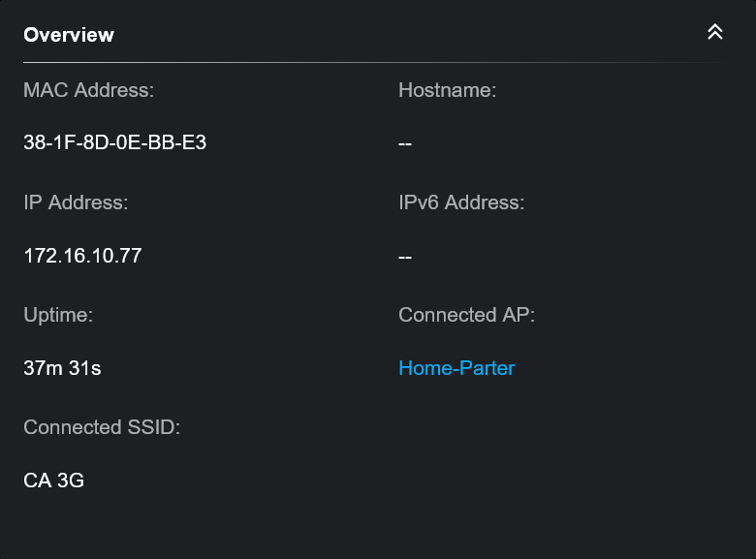Viewport: 756px width, 559px height.
Task: Click the IP Address label
Action: click(76, 202)
